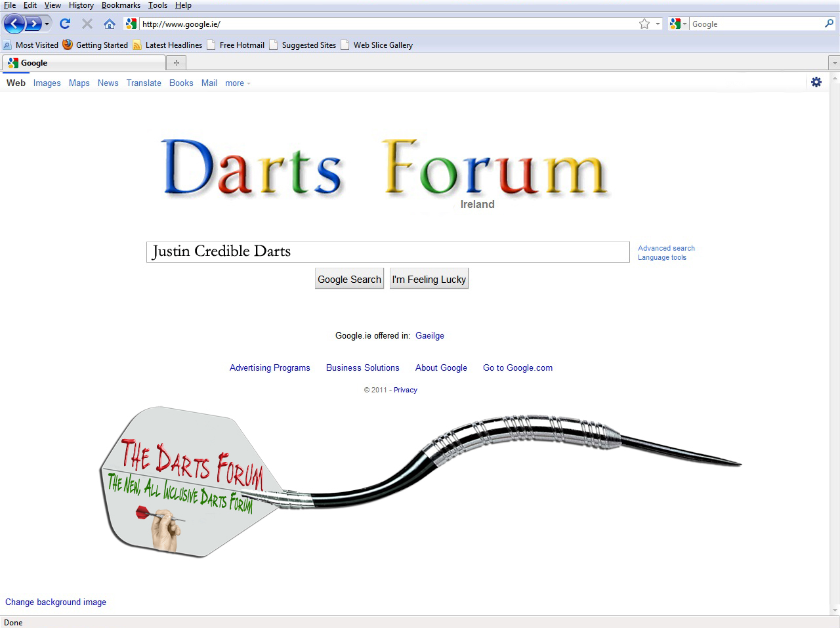Click the Darts Forum logo
840x628 pixels.
pyautogui.click(x=386, y=169)
